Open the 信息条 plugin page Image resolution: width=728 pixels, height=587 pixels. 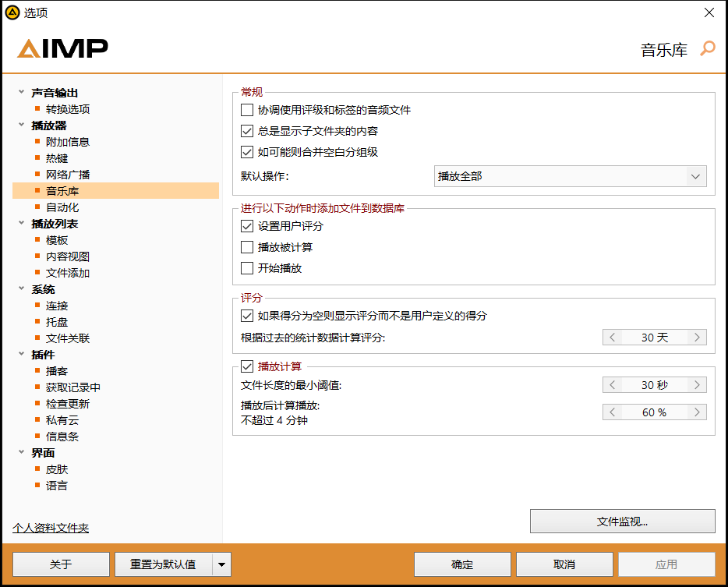tap(62, 436)
